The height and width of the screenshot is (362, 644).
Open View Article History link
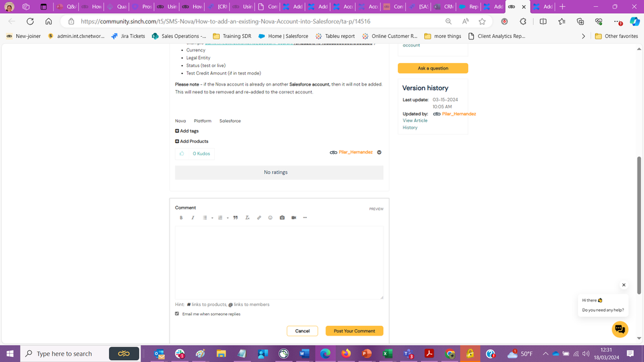pos(415,124)
